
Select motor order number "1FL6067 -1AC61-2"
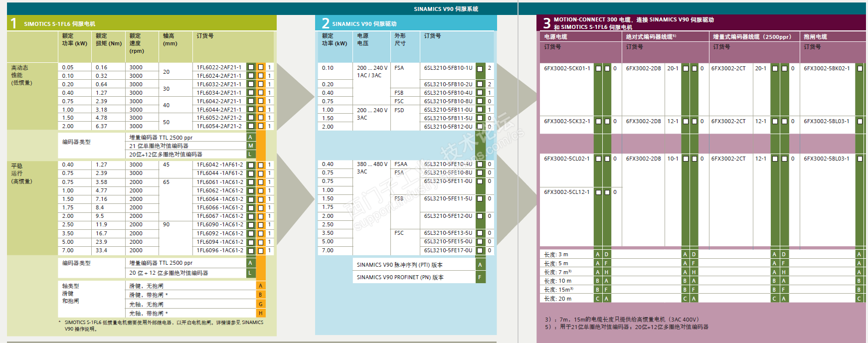pos(220,216)
